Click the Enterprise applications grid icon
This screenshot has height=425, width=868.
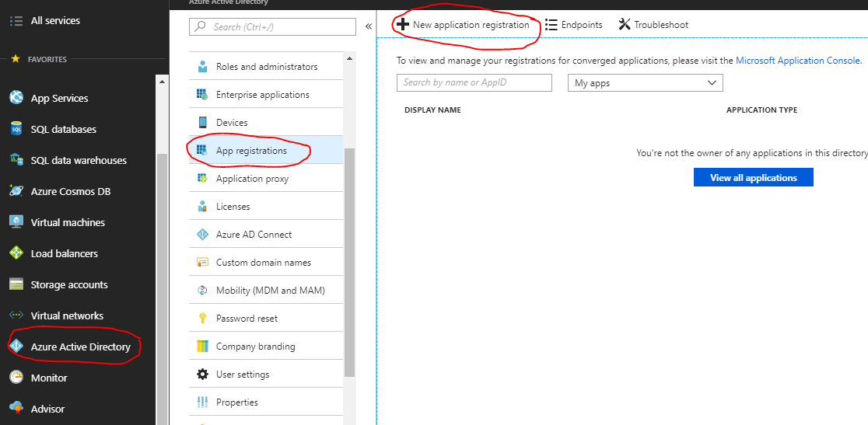tap(202, 95)
